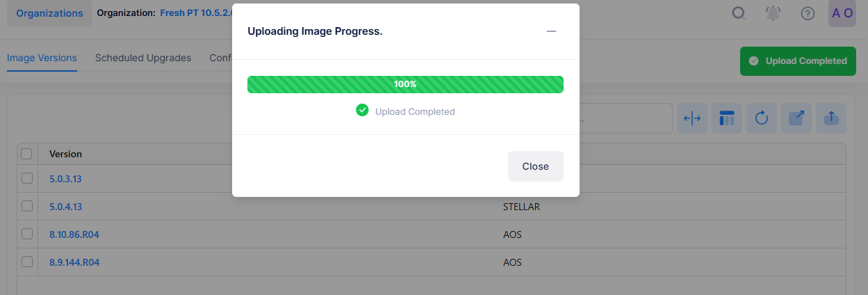
Task: Click the 100% upload progress bar
Action: (x=405, y=84)
